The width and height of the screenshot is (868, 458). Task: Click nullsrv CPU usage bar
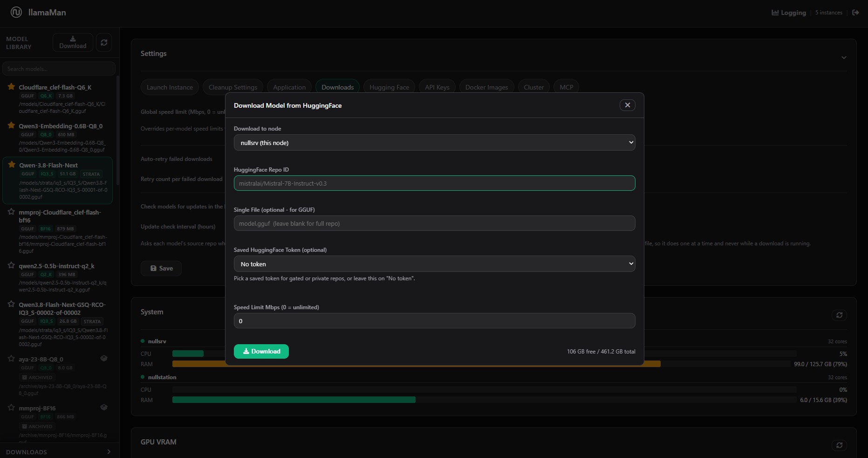coord(484,354)
